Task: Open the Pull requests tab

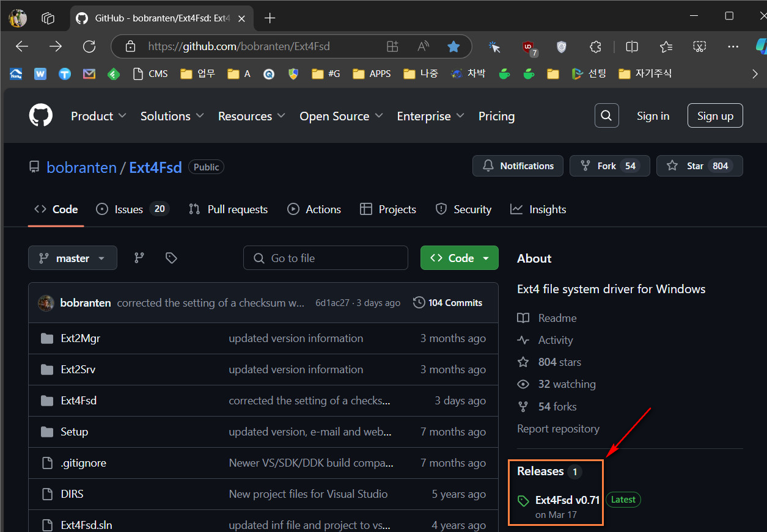Action: point(228,210)
